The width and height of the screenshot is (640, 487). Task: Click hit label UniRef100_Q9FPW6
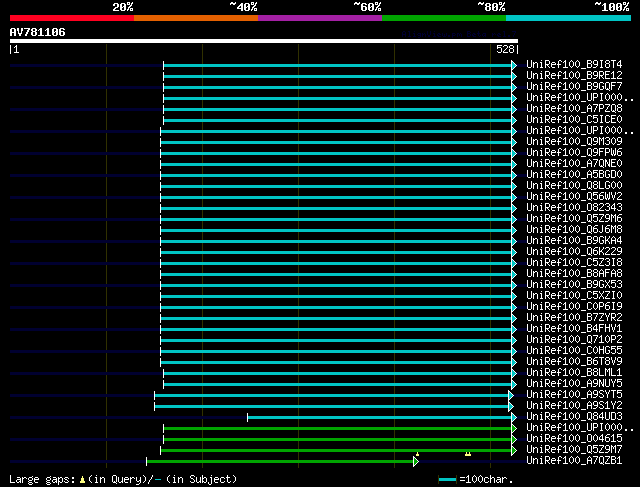574,153
